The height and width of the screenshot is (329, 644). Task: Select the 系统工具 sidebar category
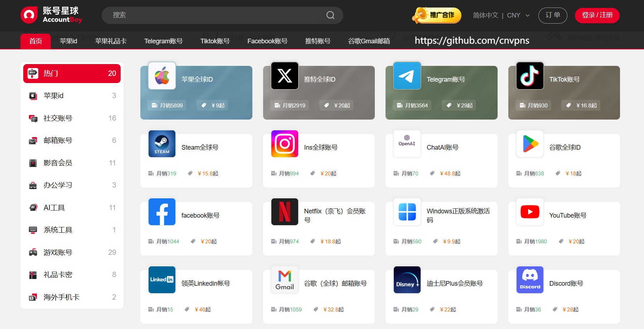click(72, 230)
